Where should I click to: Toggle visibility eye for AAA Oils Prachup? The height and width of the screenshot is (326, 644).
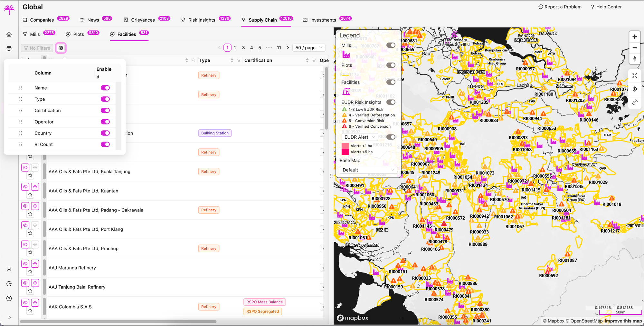25,244
